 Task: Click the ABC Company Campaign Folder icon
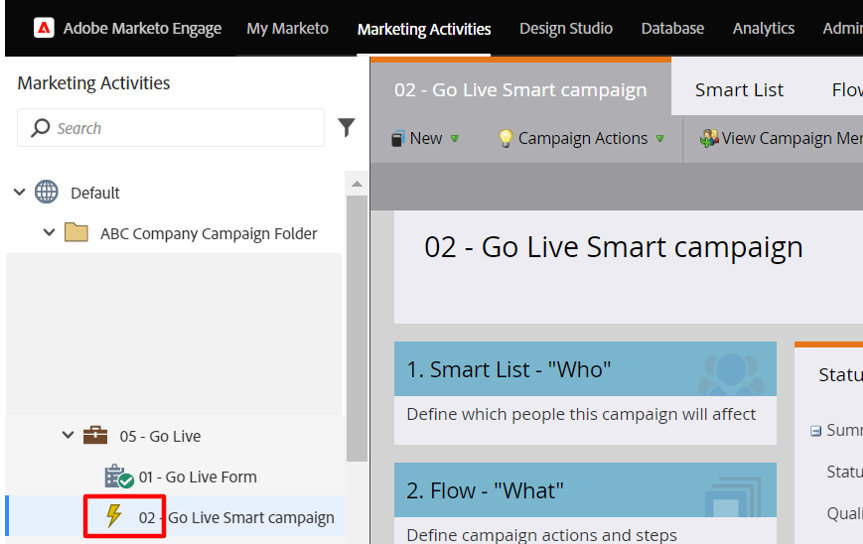click(x=76, y=232)
